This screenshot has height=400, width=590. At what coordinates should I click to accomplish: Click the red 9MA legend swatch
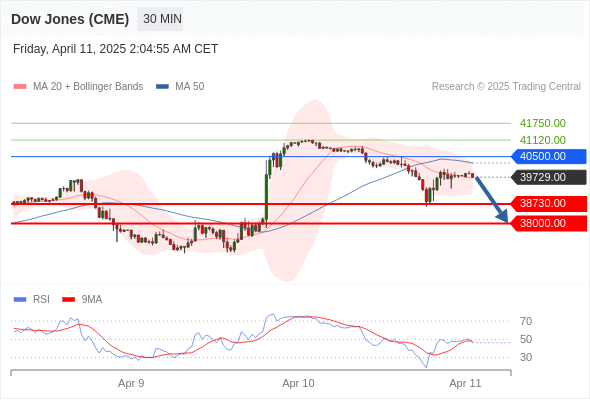(68, 300)
